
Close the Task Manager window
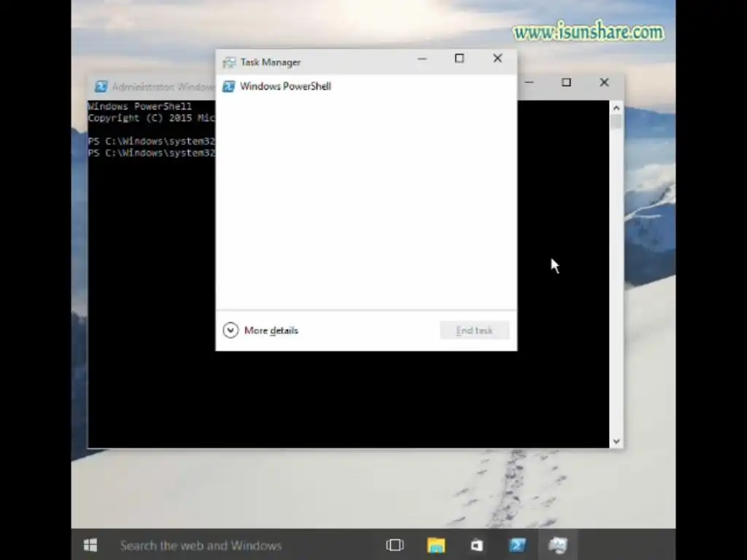(498, 58)
